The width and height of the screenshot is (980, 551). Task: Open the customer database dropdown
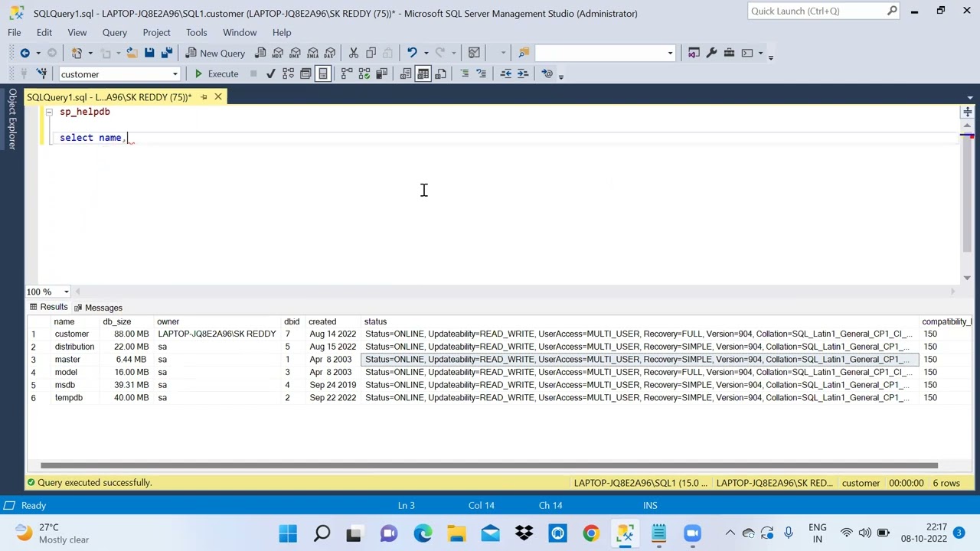click(x=175, y=74)
